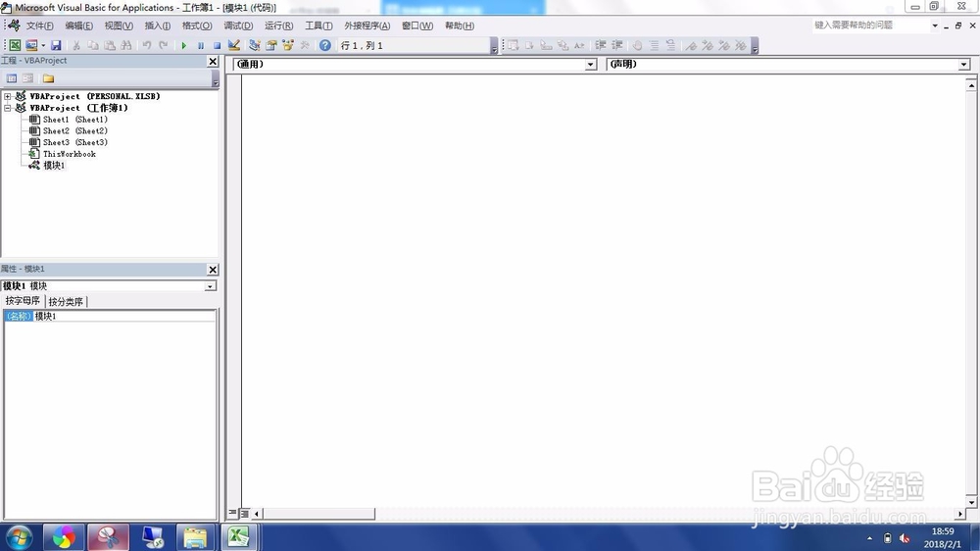The image size is (980, 551).
Task: Open the Project Explorer toolbar icon
Action: pyautogui.click(x=255, y=45)
